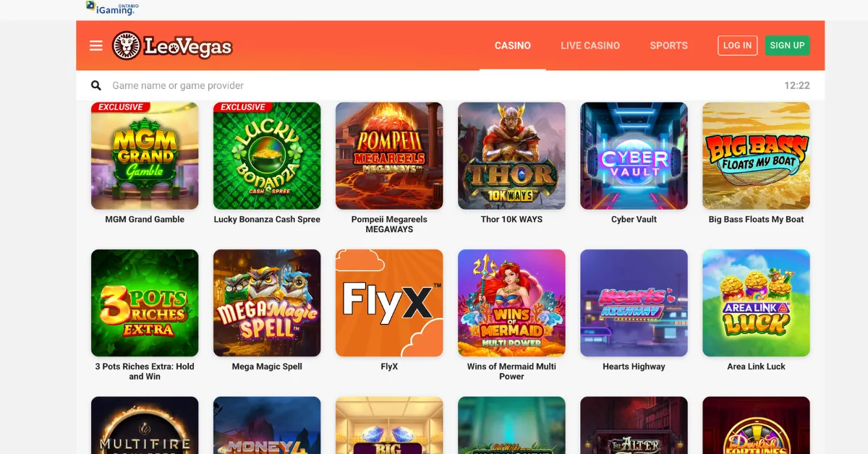Open the Lucky Bonanza Cash Spree tile
This screenshot has width=868, height=454.
[267, 155]
